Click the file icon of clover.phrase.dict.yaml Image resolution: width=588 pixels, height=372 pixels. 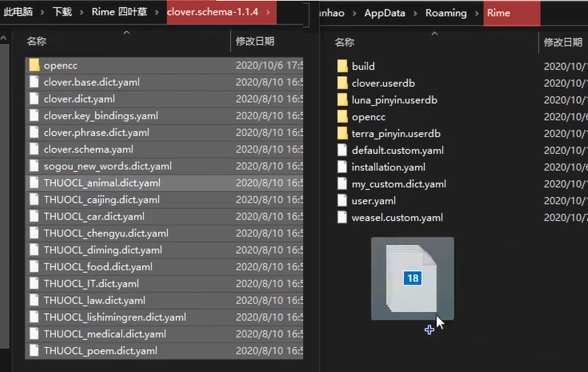(34, 132)
